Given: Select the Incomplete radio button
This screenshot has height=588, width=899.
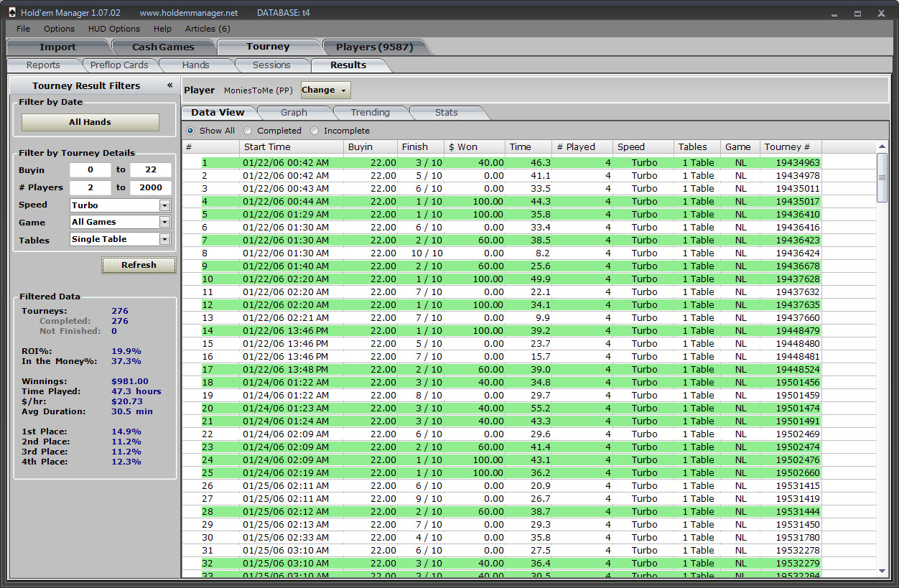Looking at the screenshot, I should coord(315,131).
